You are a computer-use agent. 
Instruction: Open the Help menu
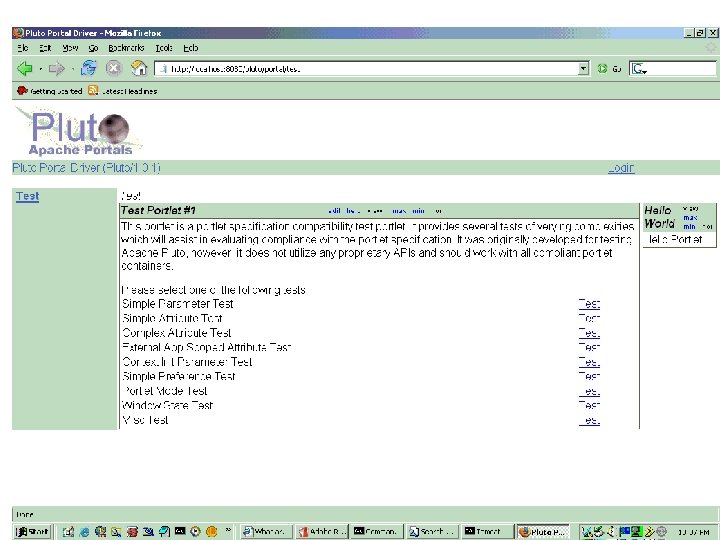(191, 48)
